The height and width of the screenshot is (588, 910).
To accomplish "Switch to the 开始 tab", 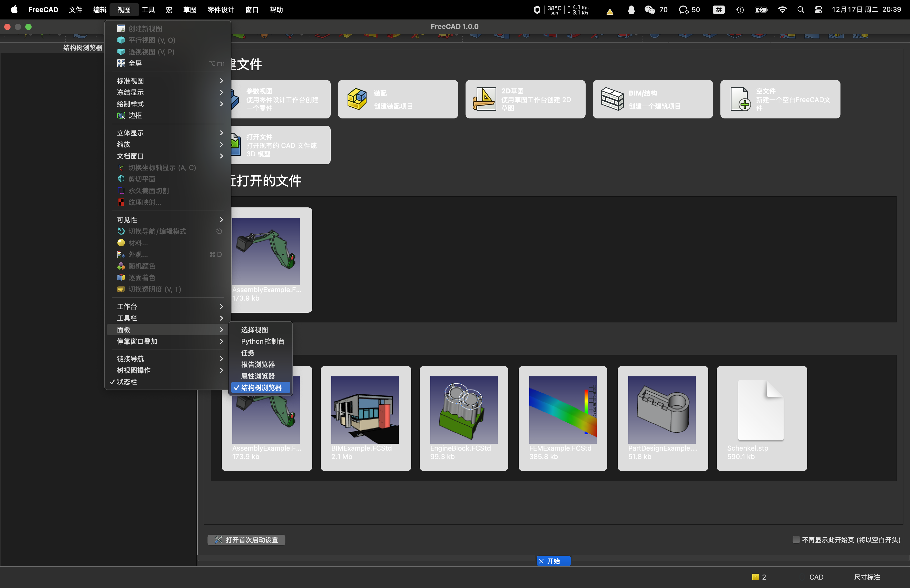I will coord(553,561).
